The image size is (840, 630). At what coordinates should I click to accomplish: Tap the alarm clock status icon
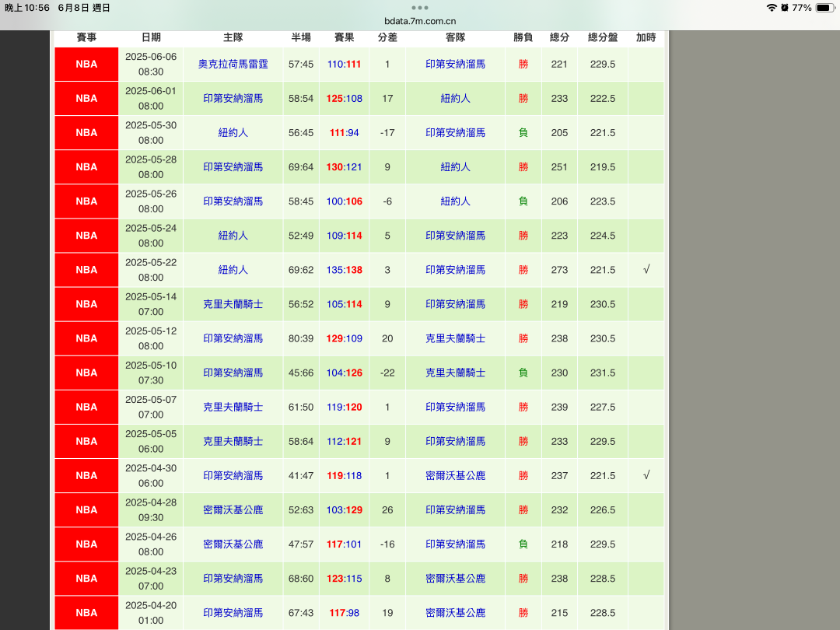785,8
